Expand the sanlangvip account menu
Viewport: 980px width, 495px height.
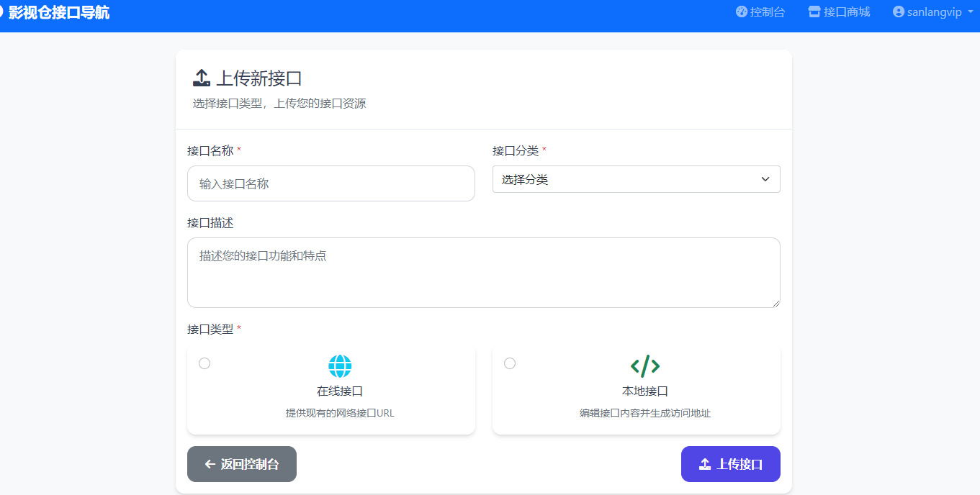(932, 12)
